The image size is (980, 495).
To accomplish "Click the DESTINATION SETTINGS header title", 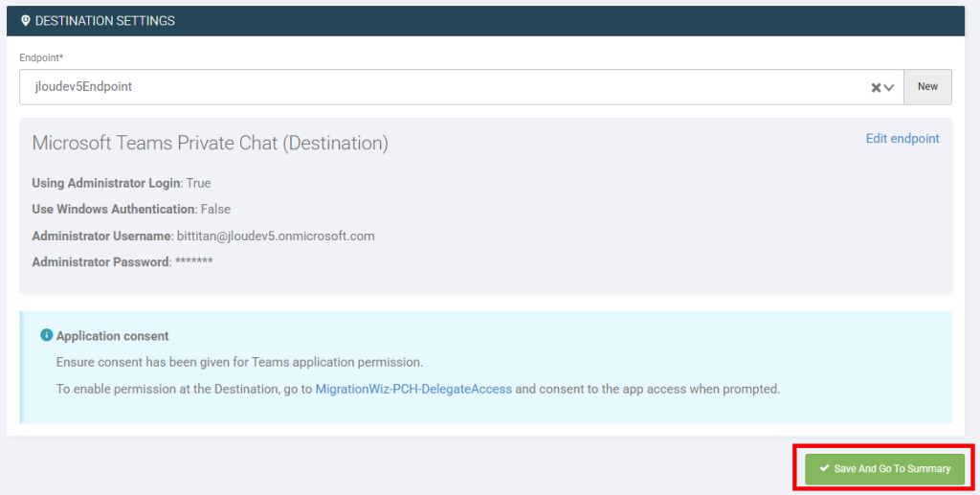I will coord(105,21).
